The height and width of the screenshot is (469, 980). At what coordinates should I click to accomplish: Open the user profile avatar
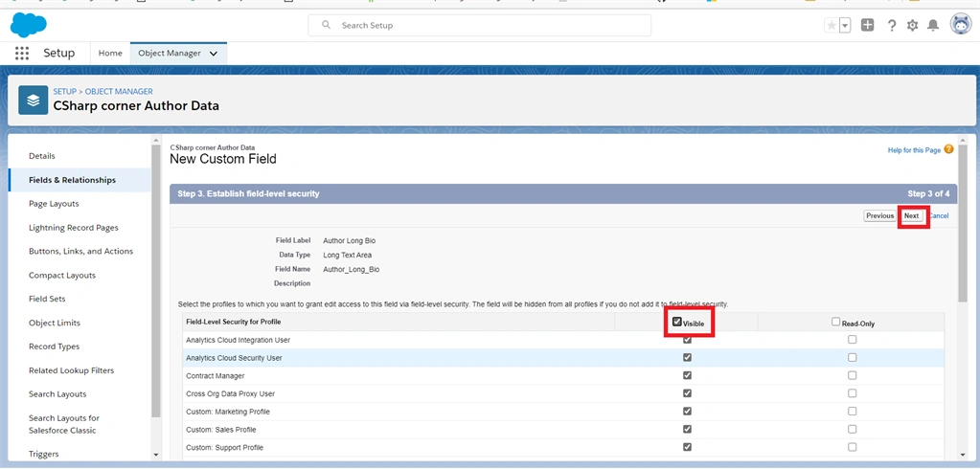pyautogui.click(x=961, y=25)
